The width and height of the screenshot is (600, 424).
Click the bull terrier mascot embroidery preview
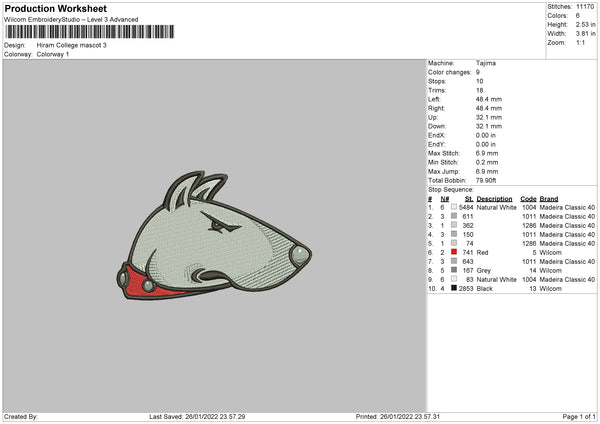[214, 236]
